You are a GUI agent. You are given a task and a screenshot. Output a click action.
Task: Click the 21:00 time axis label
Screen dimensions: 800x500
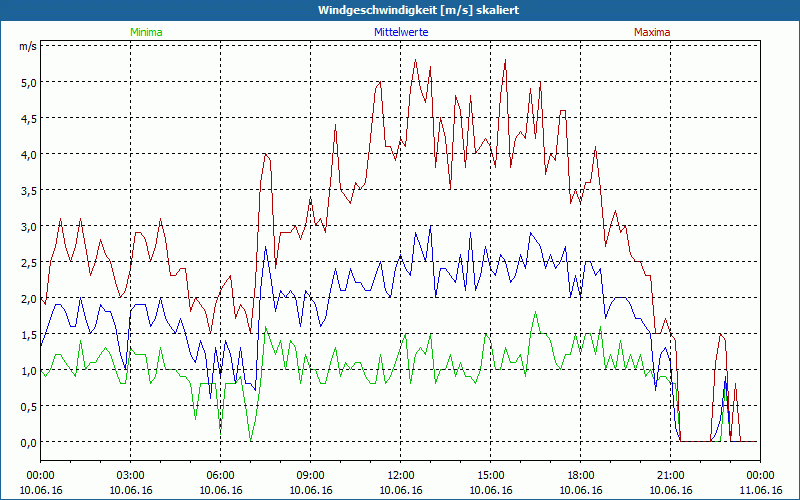pos(670,476)
